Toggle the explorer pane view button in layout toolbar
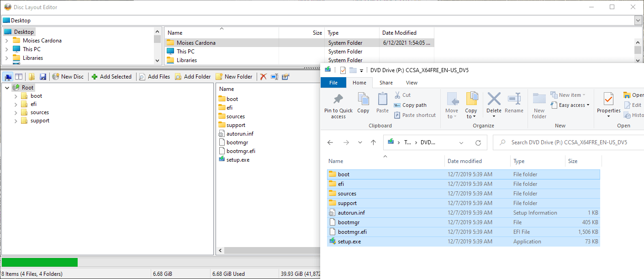Viewport: 644px width, 279px height. [9, 77]
